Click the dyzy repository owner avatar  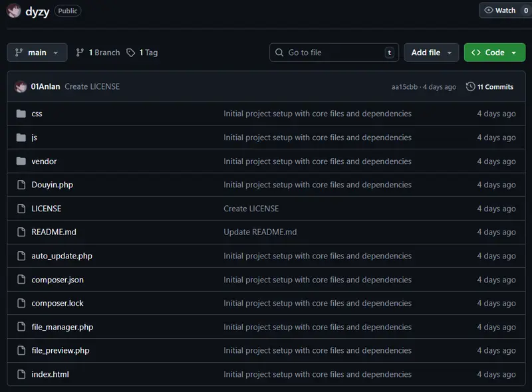tap(14, 11)
